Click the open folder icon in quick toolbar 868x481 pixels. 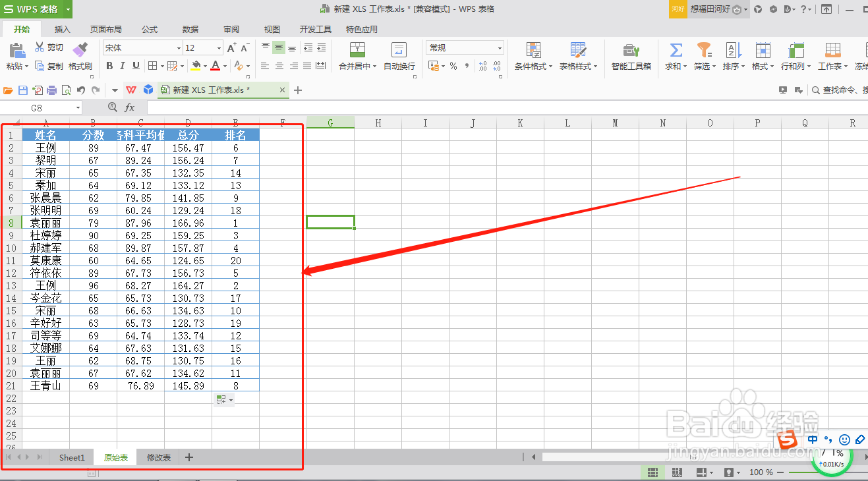[9, 90]
